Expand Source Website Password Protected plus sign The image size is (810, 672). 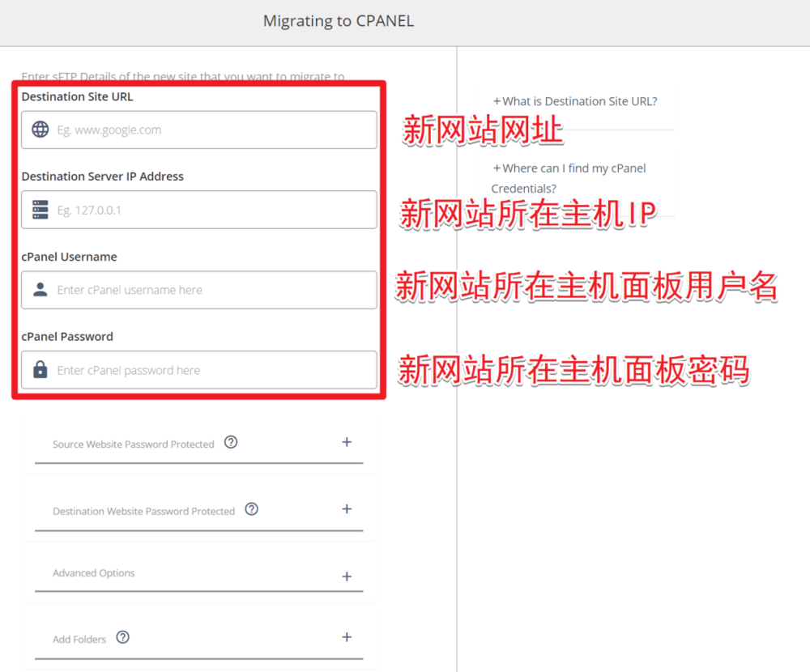(x=347, y=442)
